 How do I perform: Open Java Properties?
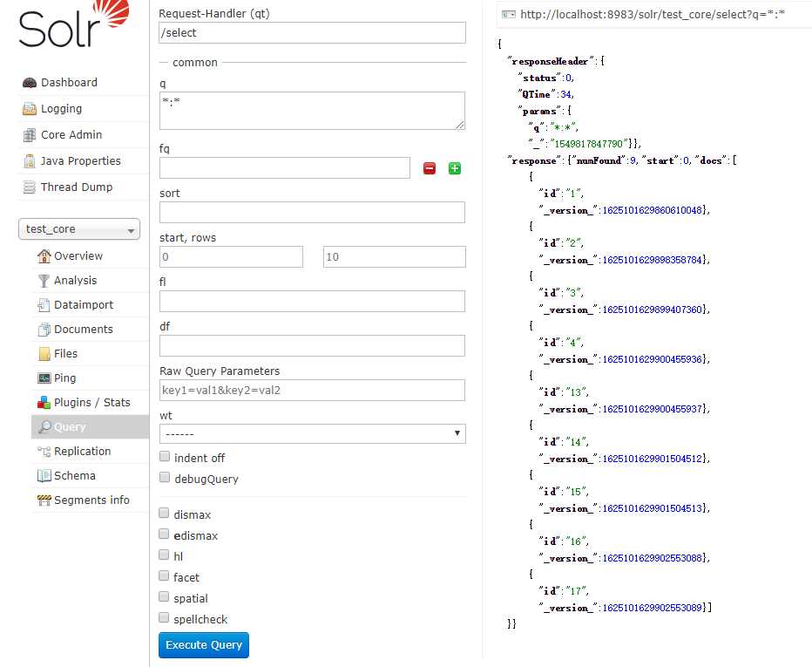point(81,161)
